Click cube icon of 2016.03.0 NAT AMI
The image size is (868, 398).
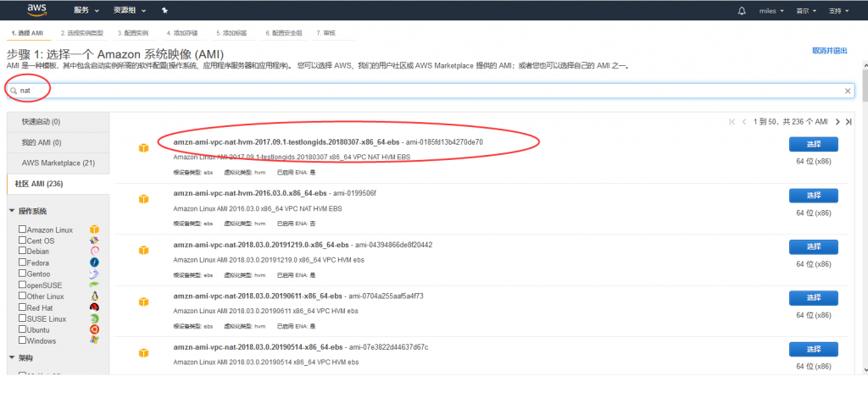point(143,199)
